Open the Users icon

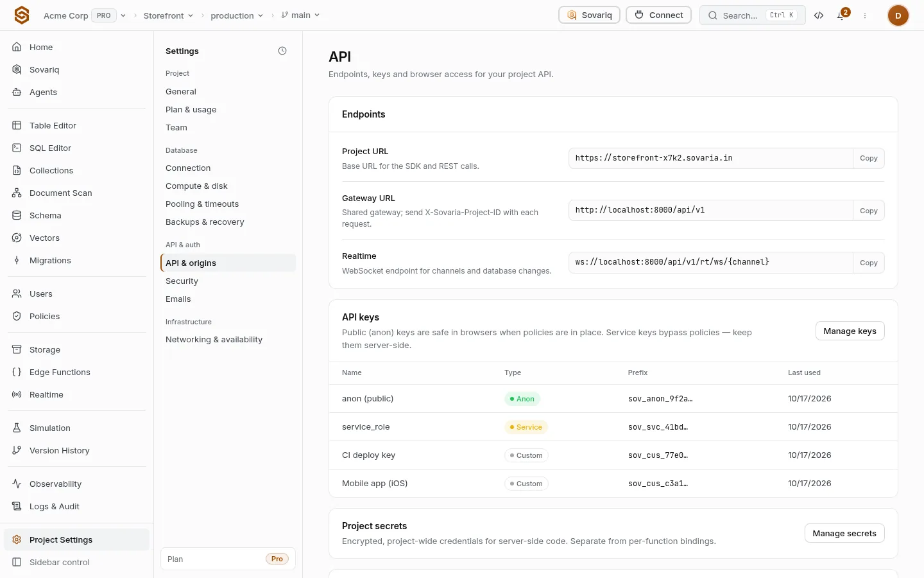(17, 293)
